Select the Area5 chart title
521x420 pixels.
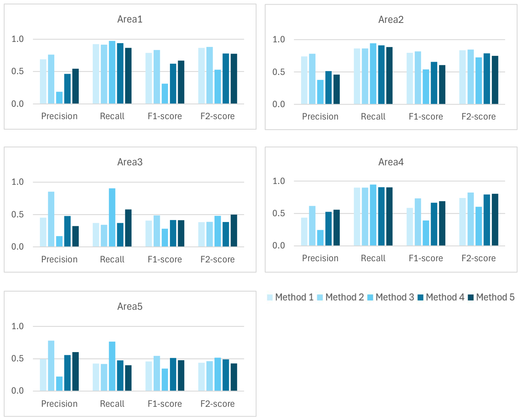[130, 307]
